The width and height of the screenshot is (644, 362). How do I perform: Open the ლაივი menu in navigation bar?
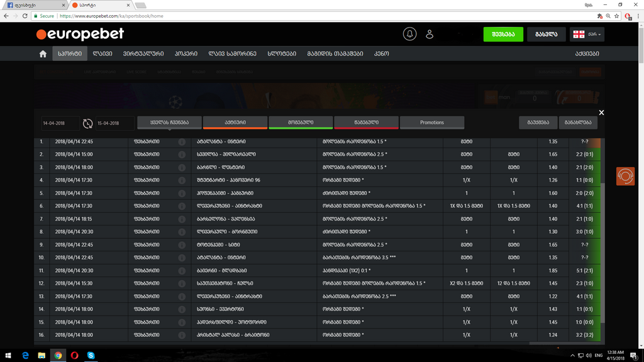103,54
